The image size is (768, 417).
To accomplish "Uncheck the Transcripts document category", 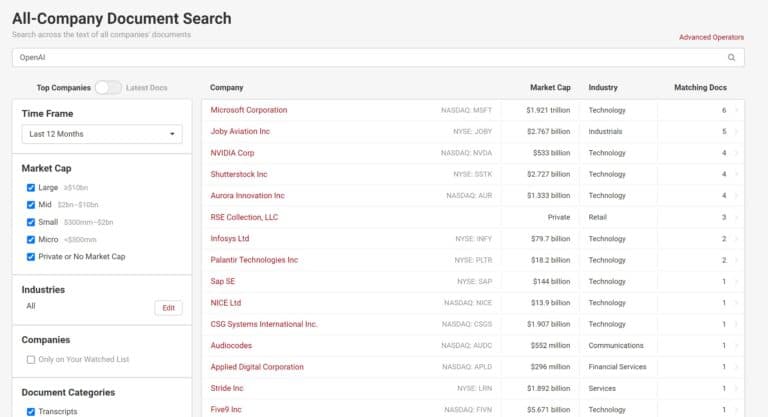I will coord(31,412).
